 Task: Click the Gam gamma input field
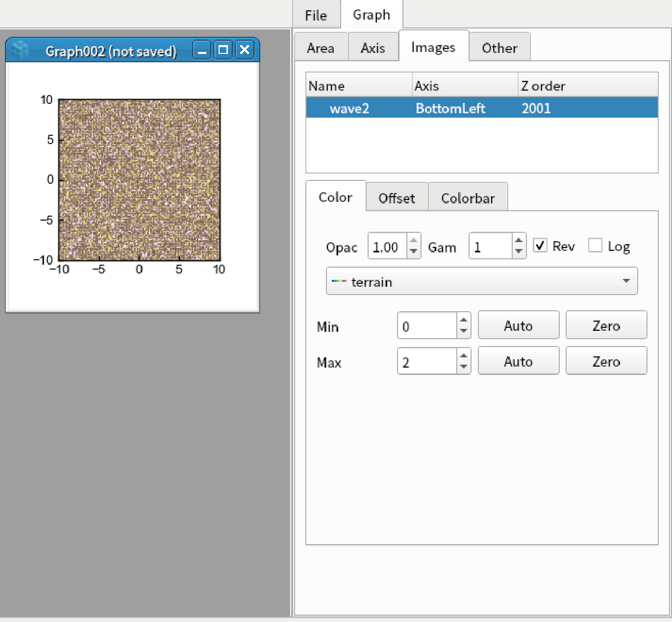pos(491,246)
